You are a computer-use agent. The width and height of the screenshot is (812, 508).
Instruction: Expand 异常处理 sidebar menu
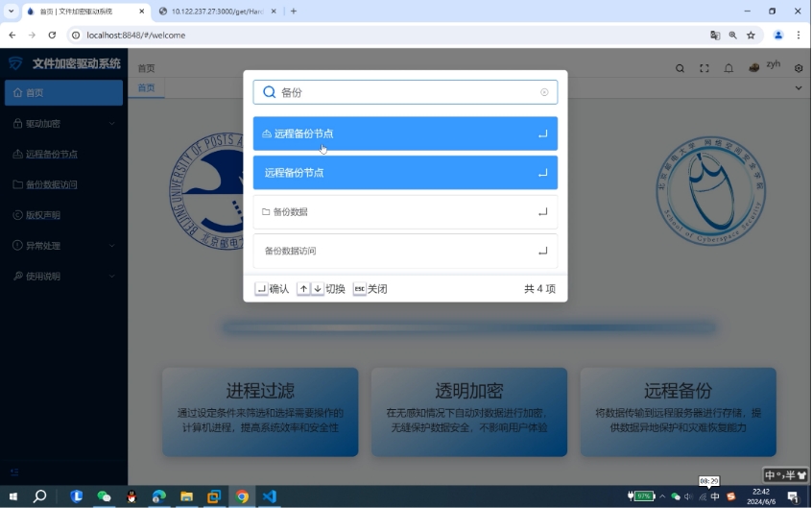point(63,246)
